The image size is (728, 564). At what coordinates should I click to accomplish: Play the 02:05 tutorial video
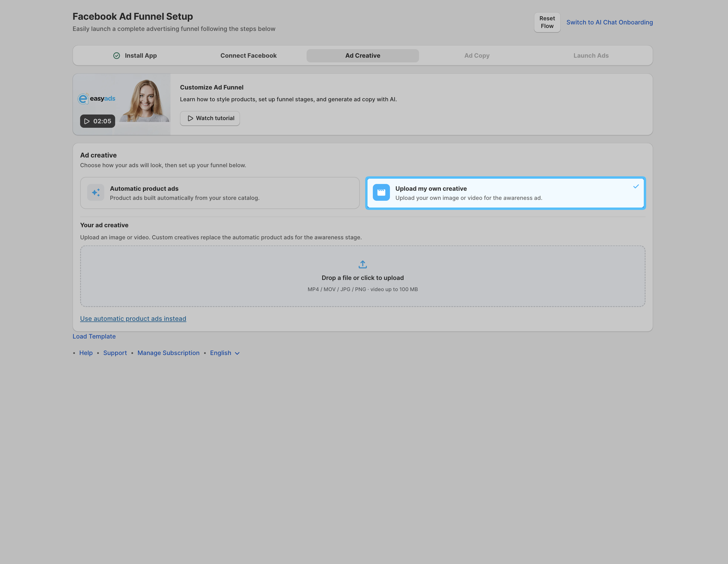click(x=97, y=121)
